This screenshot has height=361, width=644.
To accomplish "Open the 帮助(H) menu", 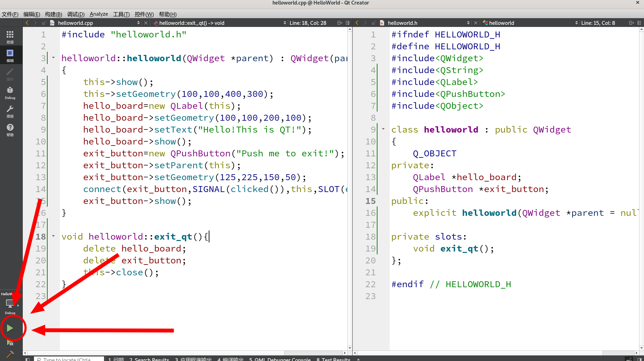I will click(x=168, y=14).
